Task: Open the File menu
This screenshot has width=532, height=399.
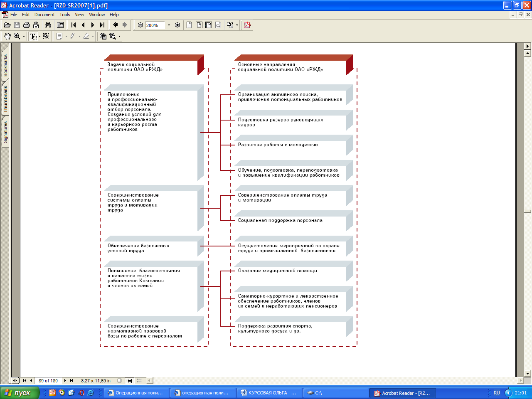Action: [14, 15]
